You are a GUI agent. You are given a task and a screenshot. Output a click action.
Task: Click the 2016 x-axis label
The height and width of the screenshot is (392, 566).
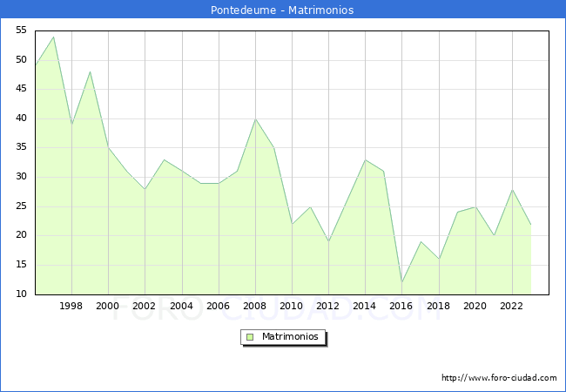401,306
